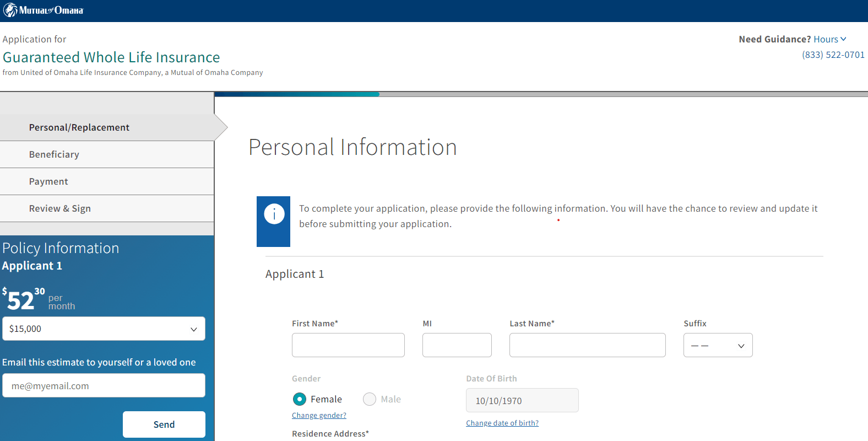Click the email estimate input field
The height and width of the screenshot is (441, 868).
(104, 386)
